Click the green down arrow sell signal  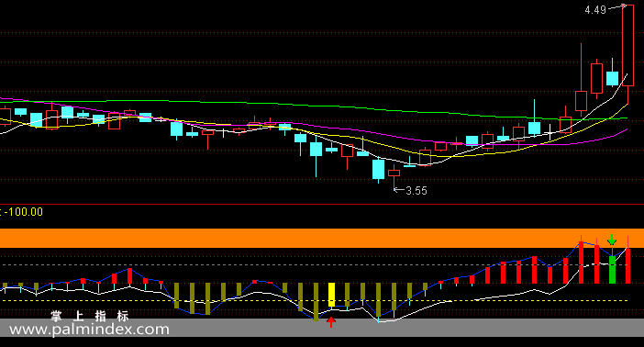tap(612, 240)
